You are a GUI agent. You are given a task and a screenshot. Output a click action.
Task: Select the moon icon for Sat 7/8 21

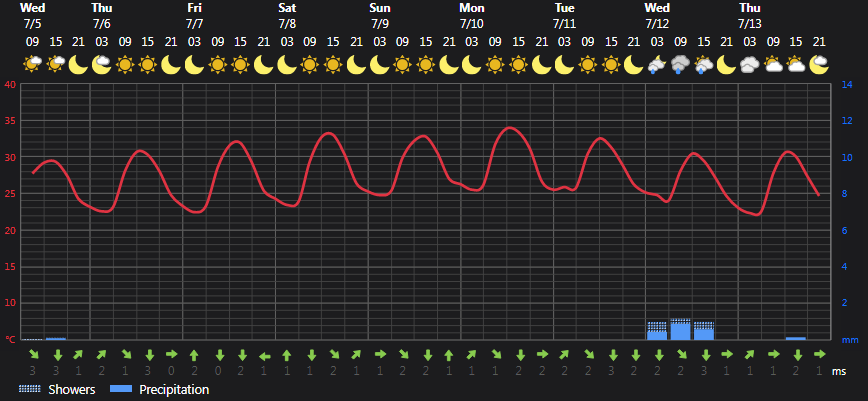click(356, 64)
